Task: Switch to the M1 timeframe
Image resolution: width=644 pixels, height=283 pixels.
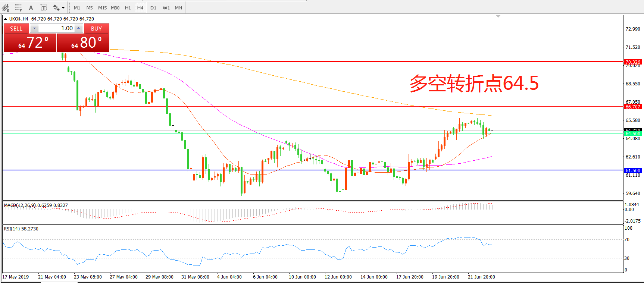Action: point(77,7)
